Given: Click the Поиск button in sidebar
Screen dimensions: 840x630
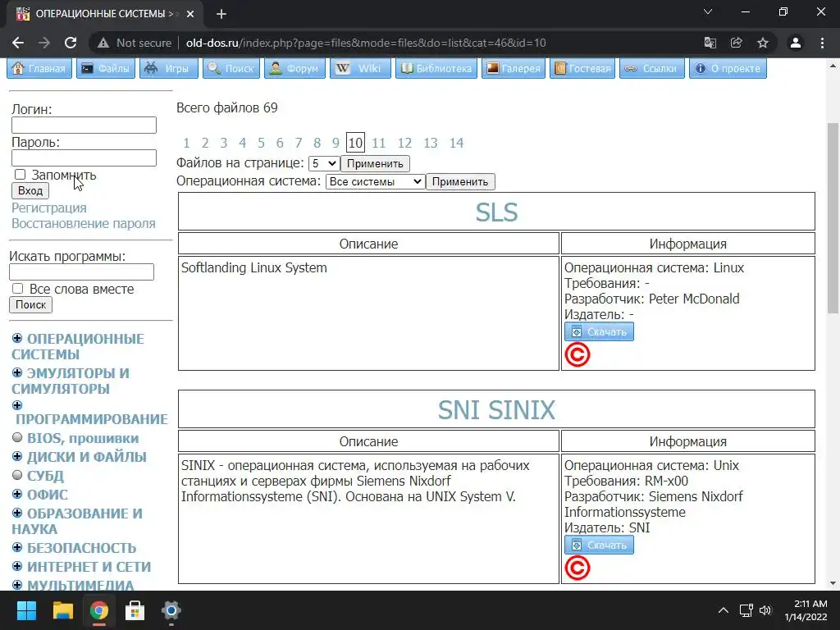Looking at the screenshot, I should click(30, 305).
